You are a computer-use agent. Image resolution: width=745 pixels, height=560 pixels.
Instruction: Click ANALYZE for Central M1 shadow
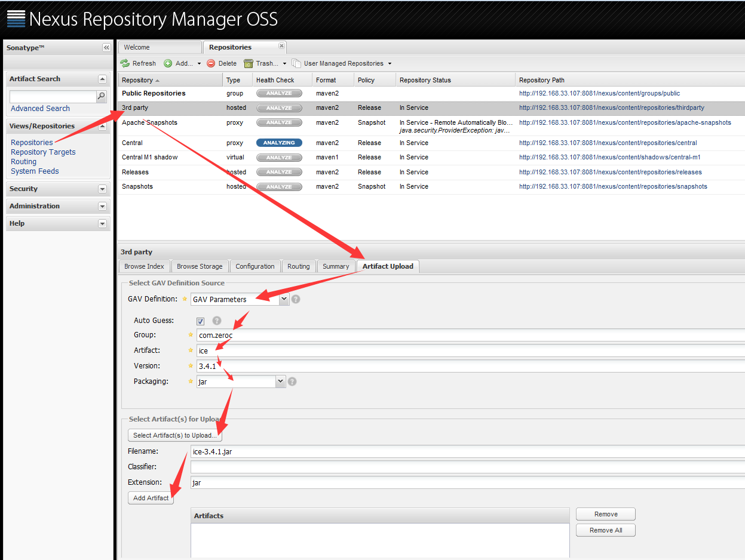pyautogui.click(x=279, y=158)
